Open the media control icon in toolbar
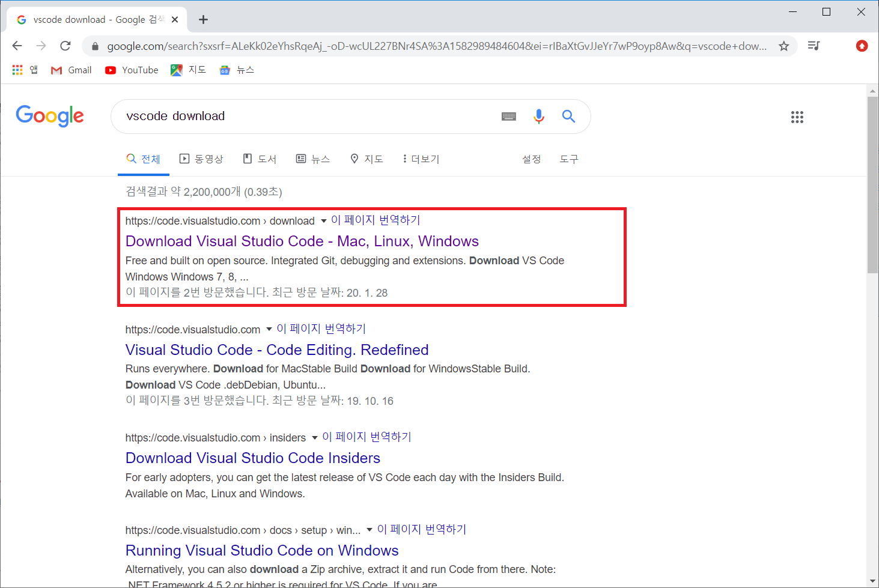 [x=814, y=46]
